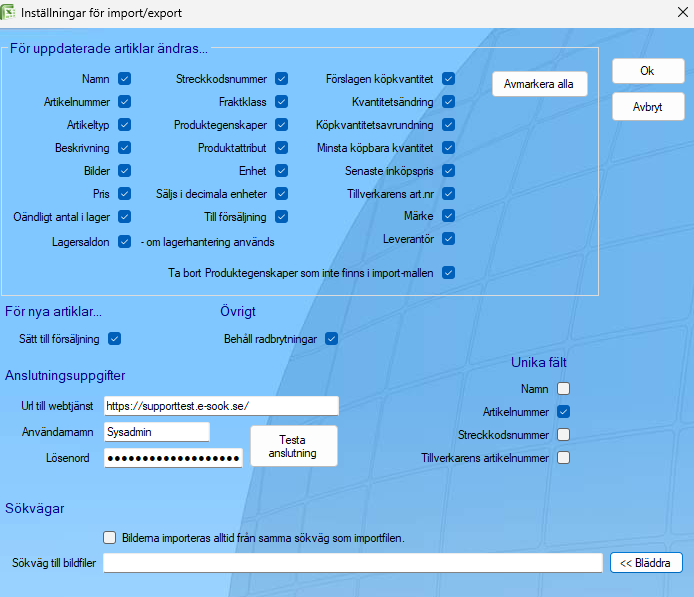
Task: Confirm settings with the Ok button
Action: tap(648, 71)
